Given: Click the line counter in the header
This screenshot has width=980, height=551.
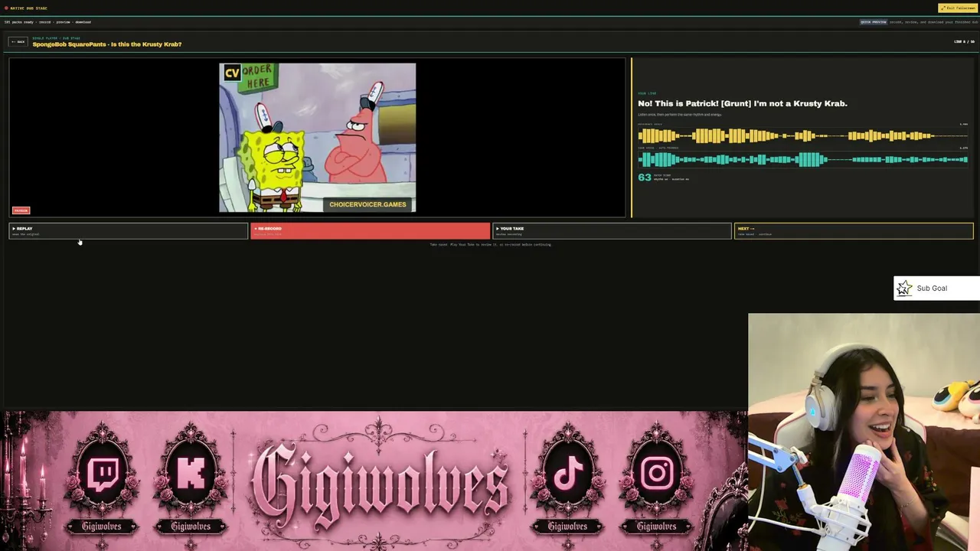Looking at the screenshot, I should [x=964, y=41].
